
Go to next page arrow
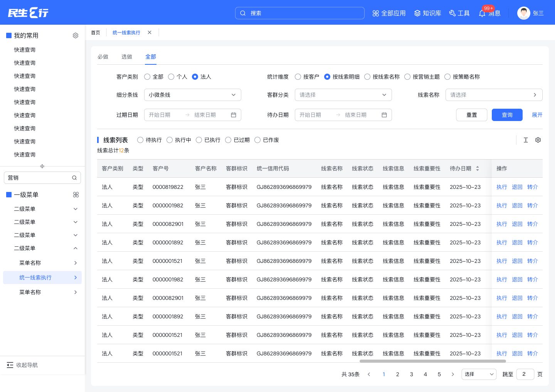coord(453,374)
